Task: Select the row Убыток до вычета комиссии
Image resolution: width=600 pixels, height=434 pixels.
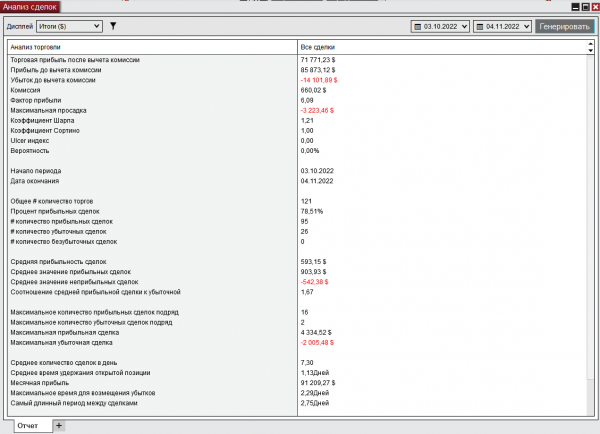Action: (53, 80)
